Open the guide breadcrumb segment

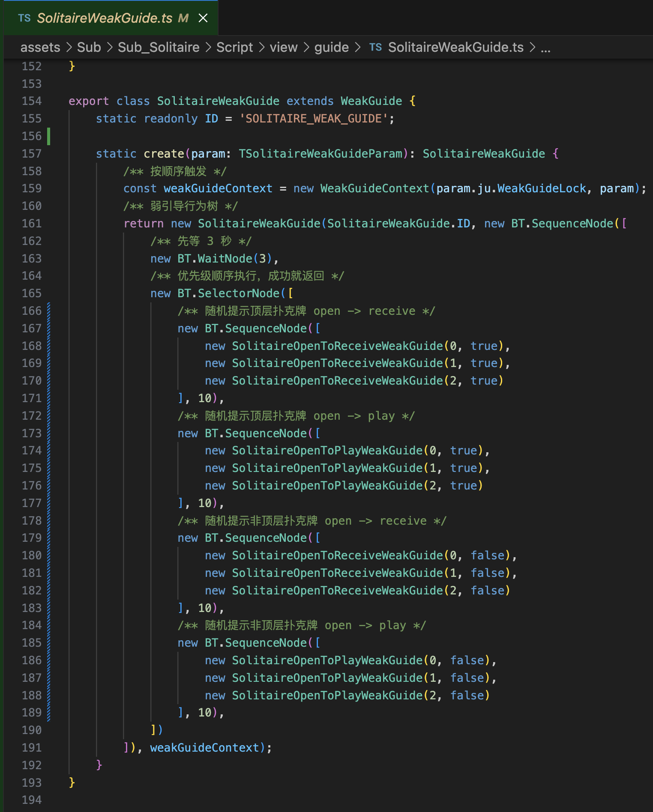click(332, 47)
